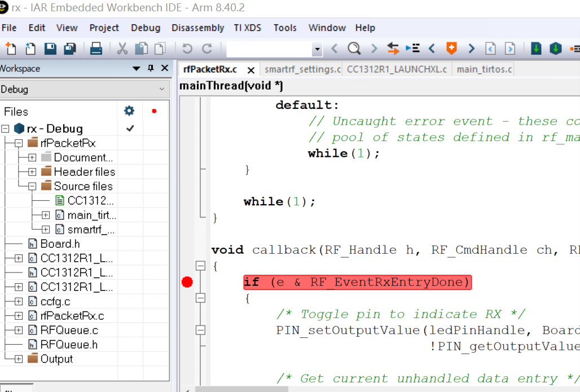The height and width of the screenshot is (392, 580).
Task: Click the New Document toolbar icon
Action: tap(11, 49)
